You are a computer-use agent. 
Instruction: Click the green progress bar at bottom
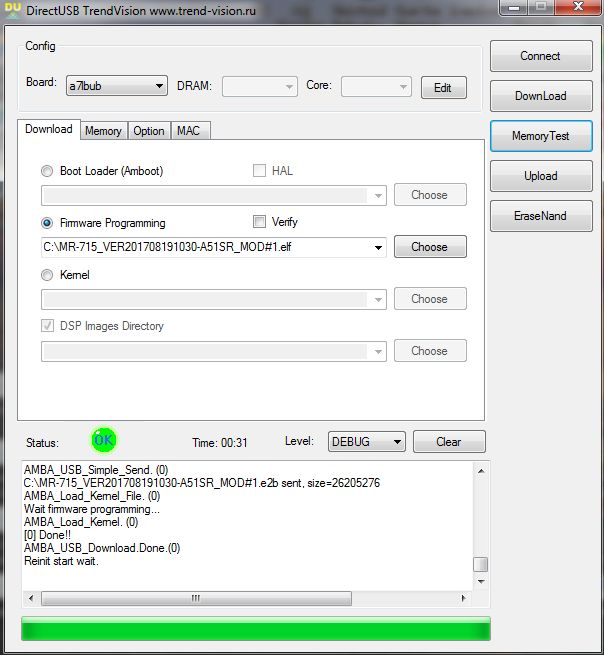coord(255,630)
